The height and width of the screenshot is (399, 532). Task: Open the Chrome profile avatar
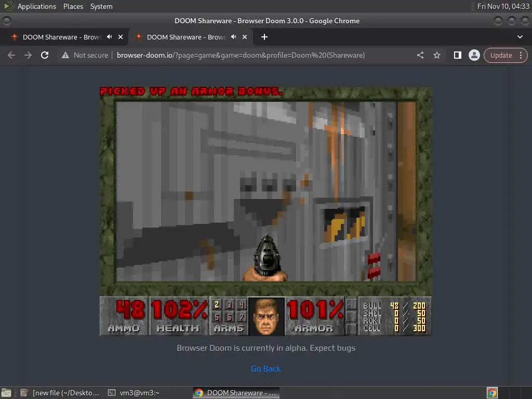point(474,55)
